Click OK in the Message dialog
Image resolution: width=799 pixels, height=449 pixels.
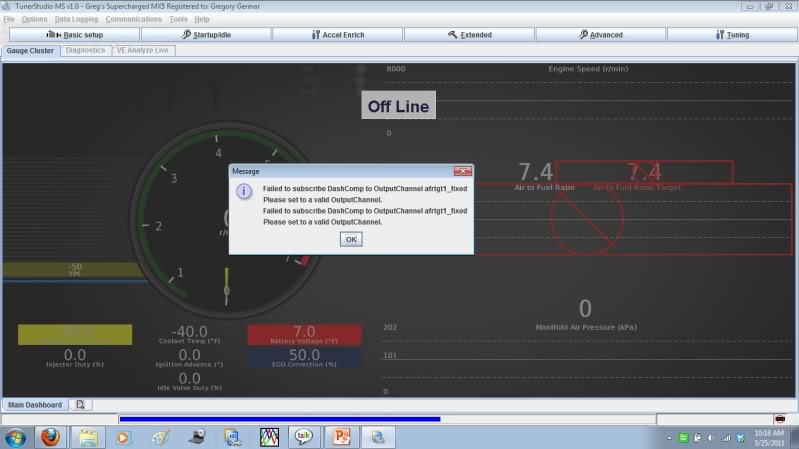click(x=351, y=239)
